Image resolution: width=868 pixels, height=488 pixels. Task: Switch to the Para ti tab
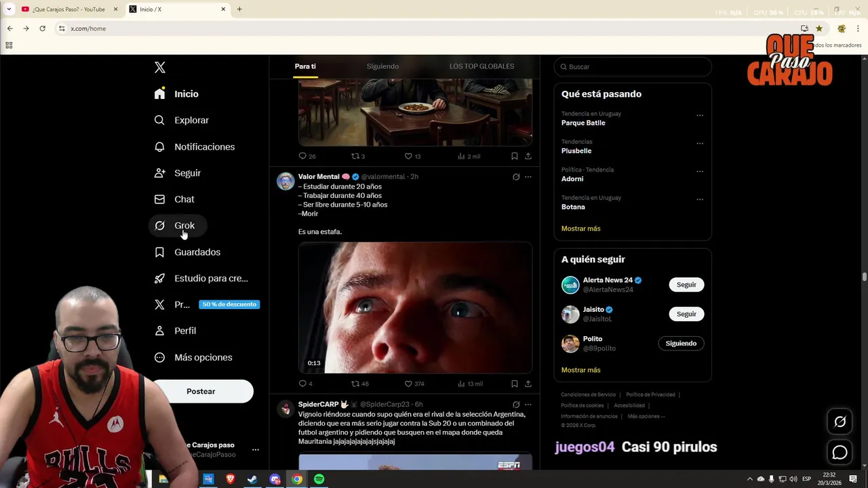(x=305, y=66)
